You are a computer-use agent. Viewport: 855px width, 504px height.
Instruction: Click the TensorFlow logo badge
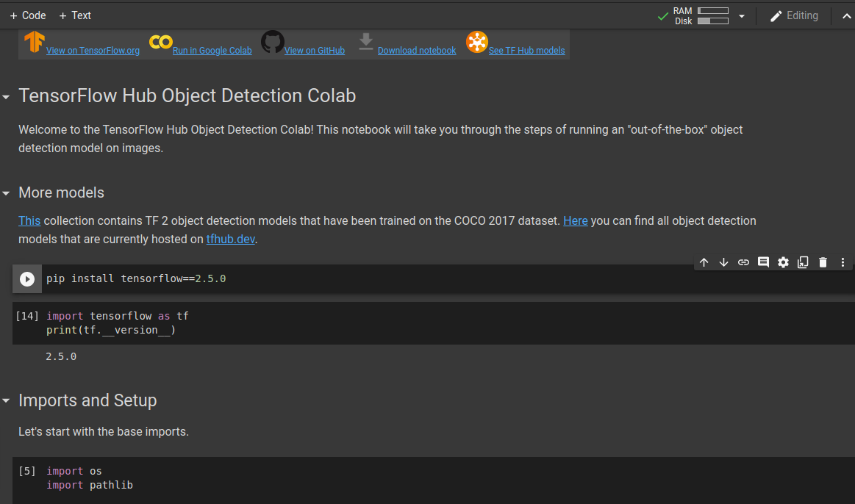pos(33,42)
